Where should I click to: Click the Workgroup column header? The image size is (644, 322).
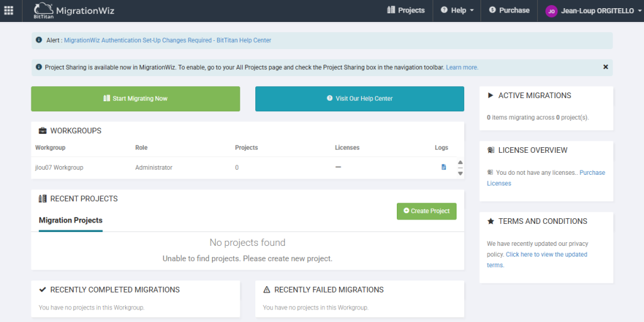50,147
